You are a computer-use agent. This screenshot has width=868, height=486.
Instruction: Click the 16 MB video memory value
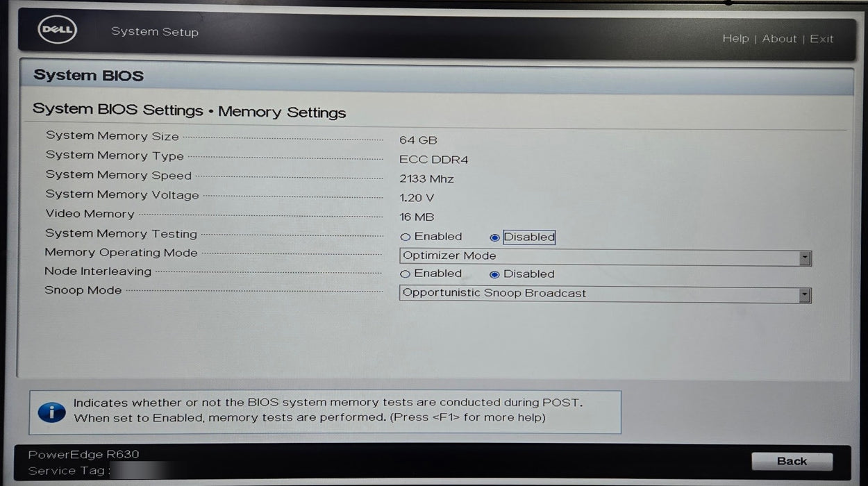pos(417,217)
